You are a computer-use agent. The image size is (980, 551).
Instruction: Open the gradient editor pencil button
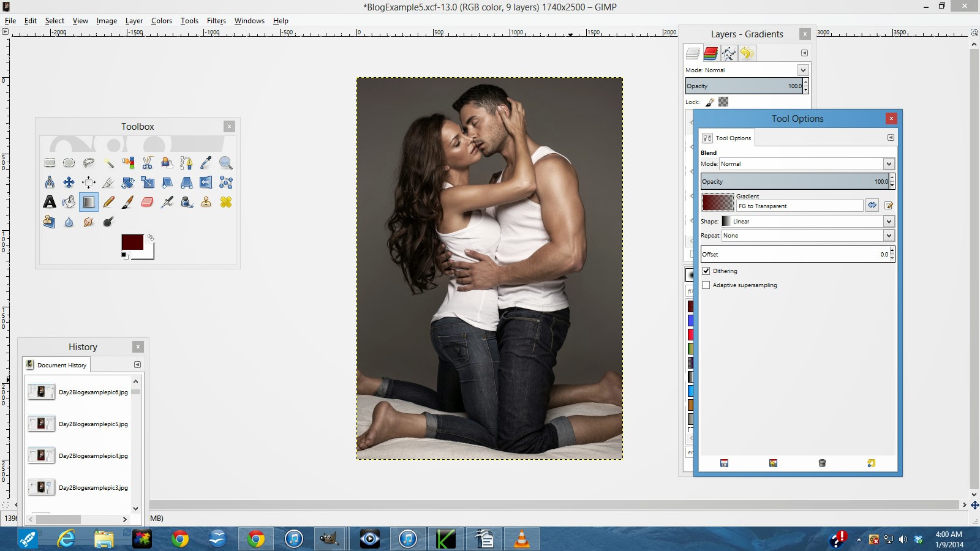888,205
